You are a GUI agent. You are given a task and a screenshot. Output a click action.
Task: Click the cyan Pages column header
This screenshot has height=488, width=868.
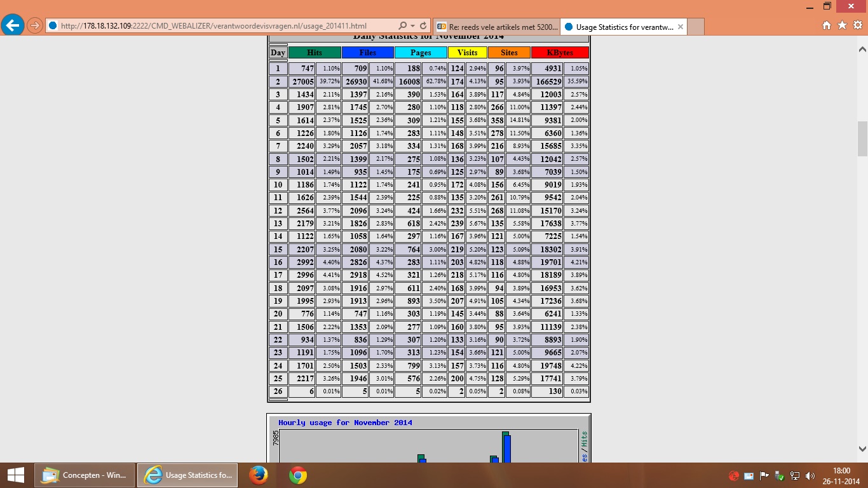point(421,53)
